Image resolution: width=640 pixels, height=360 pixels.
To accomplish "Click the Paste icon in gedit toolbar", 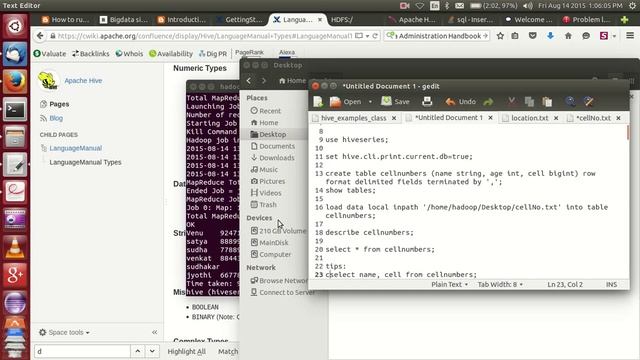I will pos(547,102).
